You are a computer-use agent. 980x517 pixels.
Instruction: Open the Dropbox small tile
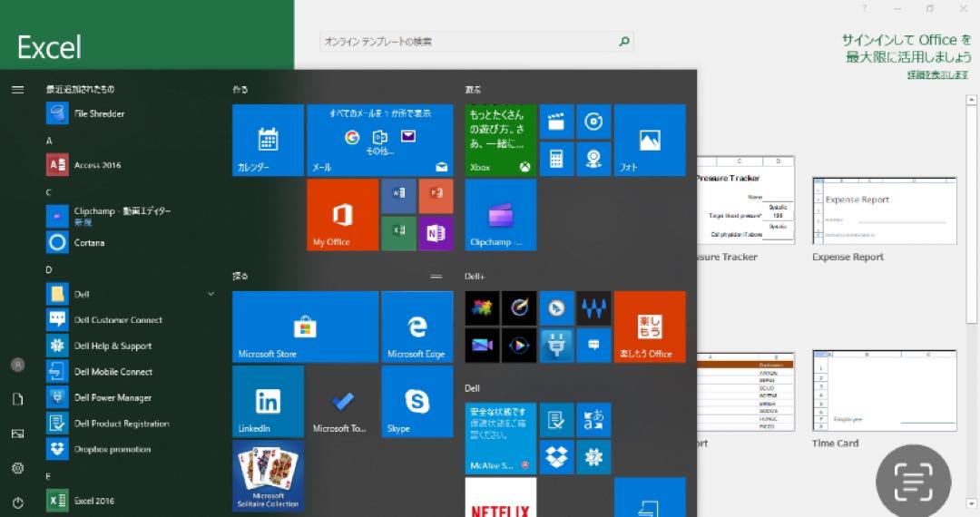(556, 457)
